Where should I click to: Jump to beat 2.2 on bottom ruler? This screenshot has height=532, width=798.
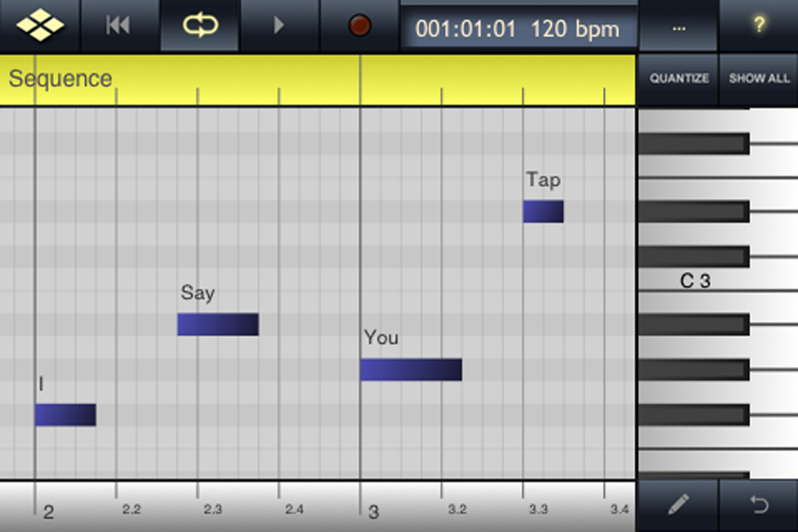point(131,509)
